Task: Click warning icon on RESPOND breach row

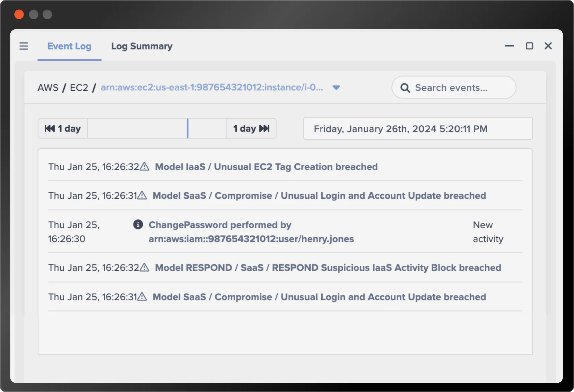Action: tap(144, 267)
